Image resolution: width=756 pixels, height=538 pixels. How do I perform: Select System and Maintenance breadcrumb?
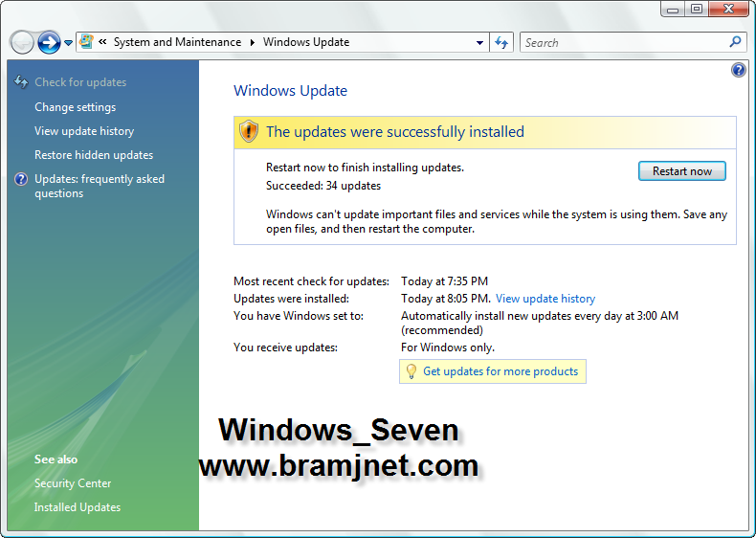pyautogui.click(x=177, y=42)
